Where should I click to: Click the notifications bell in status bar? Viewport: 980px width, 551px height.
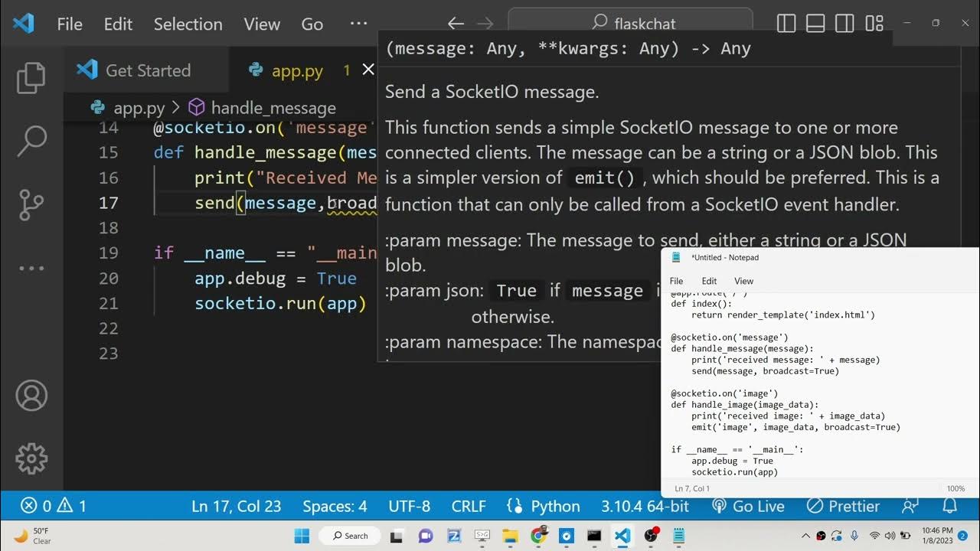point(949,506)
